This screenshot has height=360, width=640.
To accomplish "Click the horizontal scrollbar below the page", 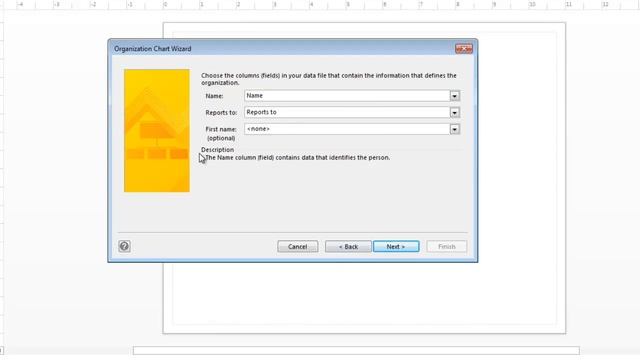I will click(356, 351).
